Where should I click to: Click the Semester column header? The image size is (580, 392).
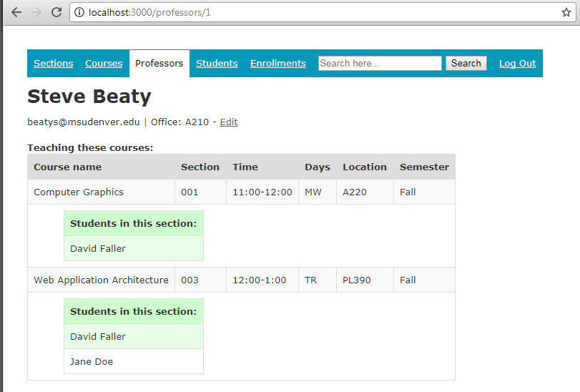click(424, 167)
